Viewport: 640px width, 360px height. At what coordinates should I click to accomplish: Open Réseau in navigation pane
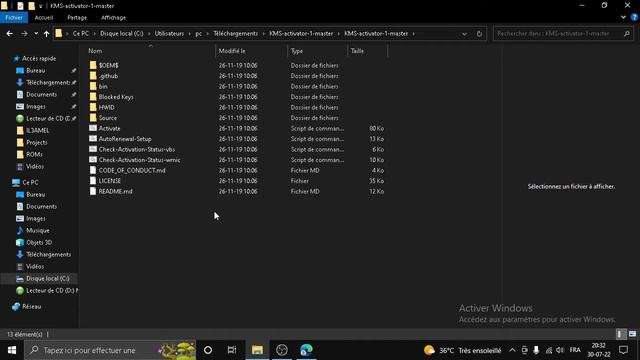click(31, 307)
